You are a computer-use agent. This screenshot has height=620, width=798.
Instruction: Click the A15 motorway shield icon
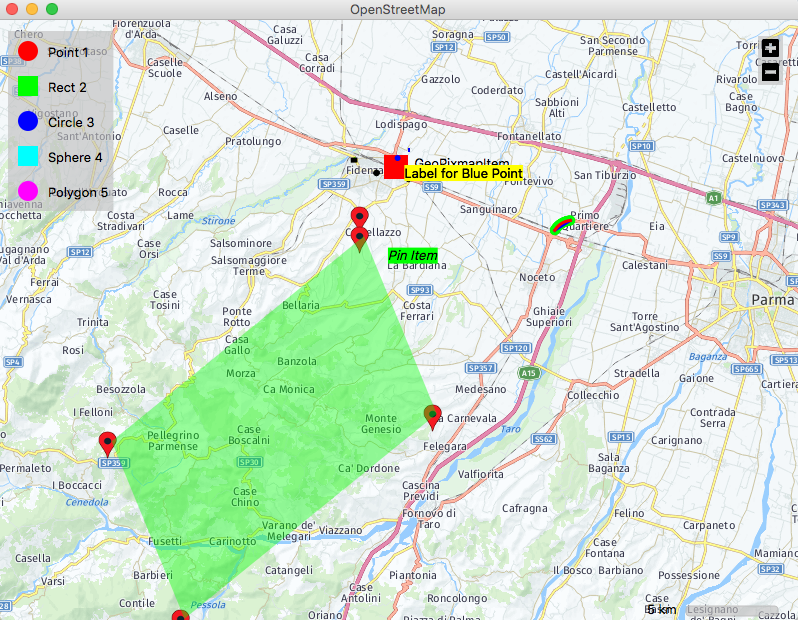pos(528,373)
